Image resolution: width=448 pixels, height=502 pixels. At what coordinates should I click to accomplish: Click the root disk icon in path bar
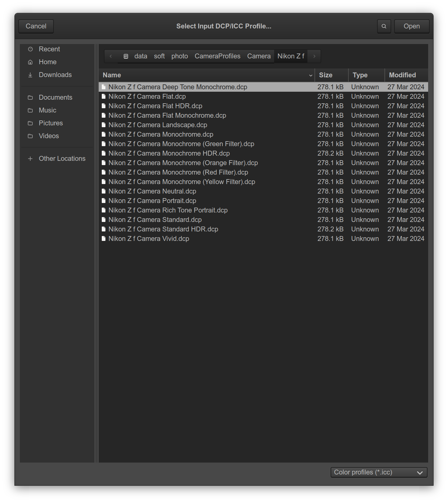(x=126, y=56)
